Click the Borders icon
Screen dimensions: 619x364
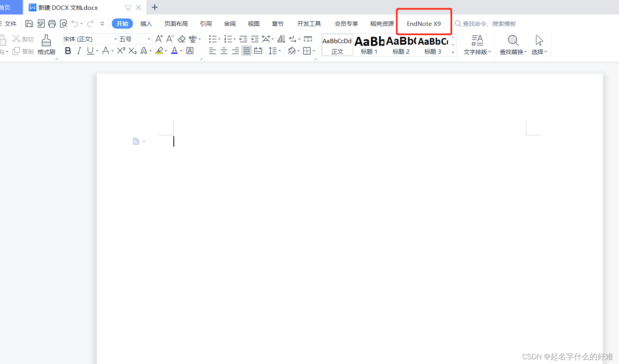tap(307, 51)
